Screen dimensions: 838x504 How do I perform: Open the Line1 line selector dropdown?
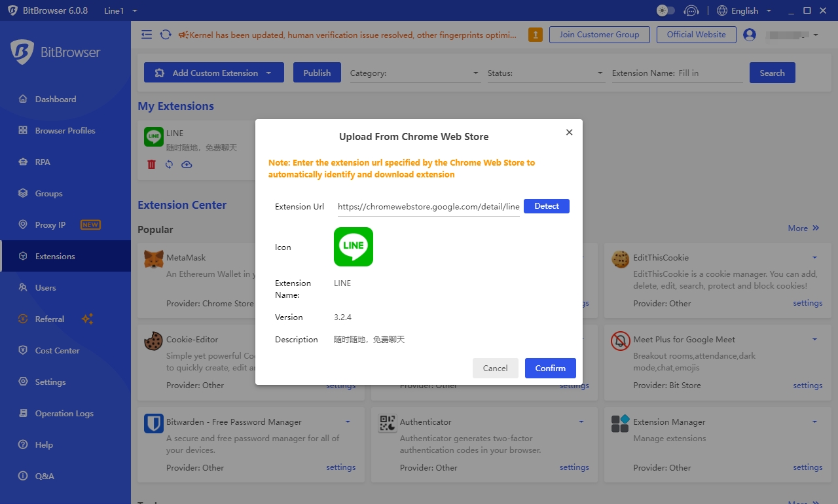[x=120, y=10]
